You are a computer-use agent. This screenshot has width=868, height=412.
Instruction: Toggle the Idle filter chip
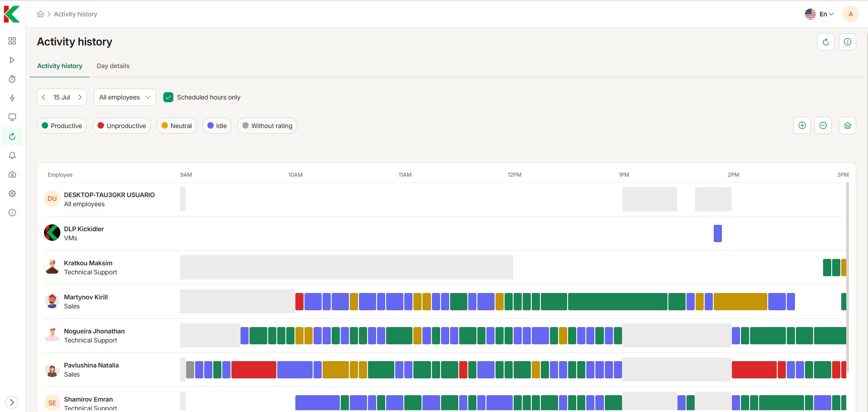217,126
